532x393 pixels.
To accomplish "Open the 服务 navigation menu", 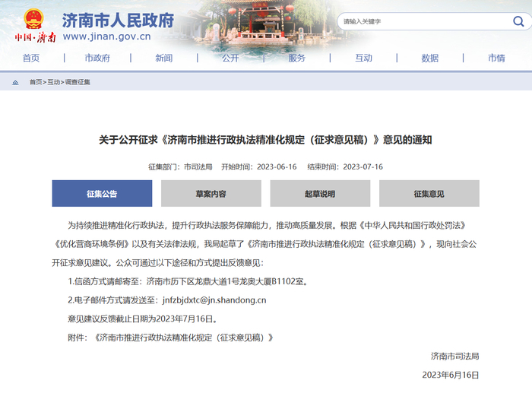I will (297, 58).
